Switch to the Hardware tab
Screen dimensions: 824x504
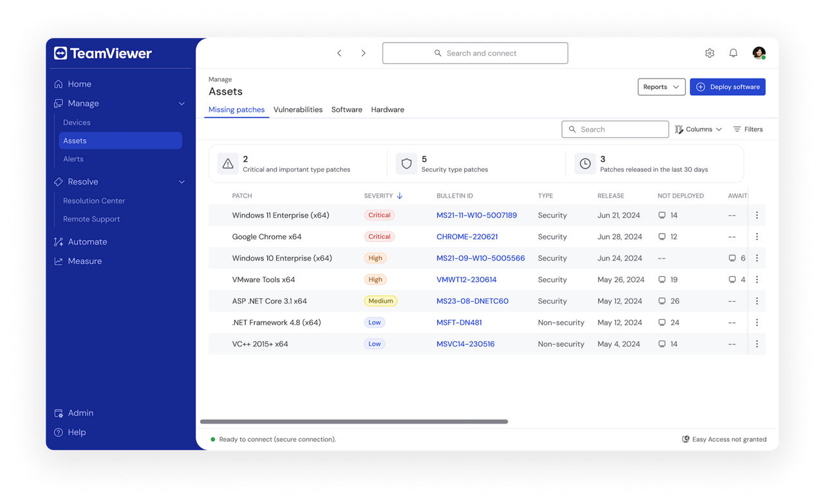click(388, 109)
